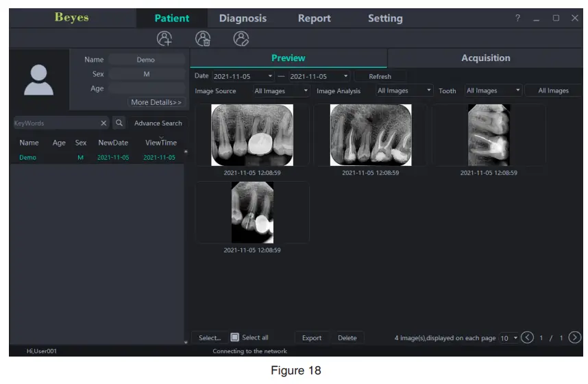This screenshot has width=588, height=384.
Task: Click the patient avatar silhouette
Action: pos(38,80)
